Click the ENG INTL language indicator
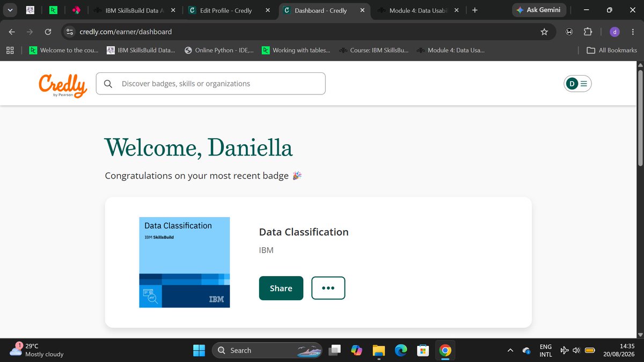 pos(546,350)
